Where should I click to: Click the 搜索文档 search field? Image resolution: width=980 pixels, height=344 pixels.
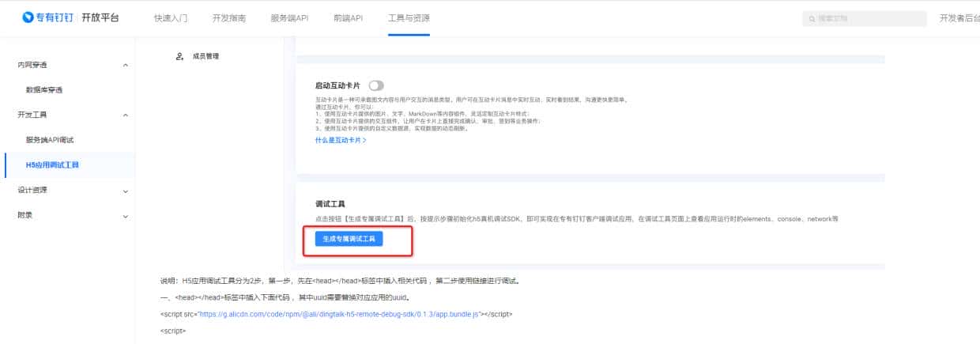(864, 18)
